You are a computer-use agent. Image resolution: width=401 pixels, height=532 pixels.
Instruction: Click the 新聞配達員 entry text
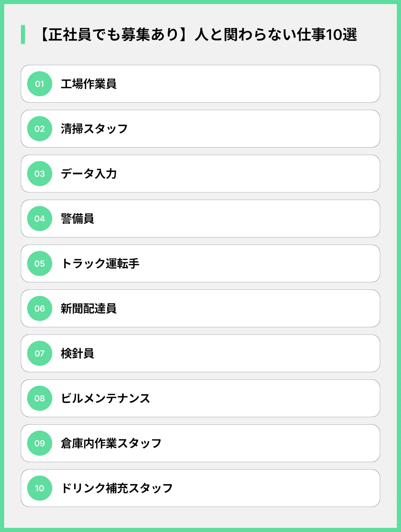click(x=89, y=309)
